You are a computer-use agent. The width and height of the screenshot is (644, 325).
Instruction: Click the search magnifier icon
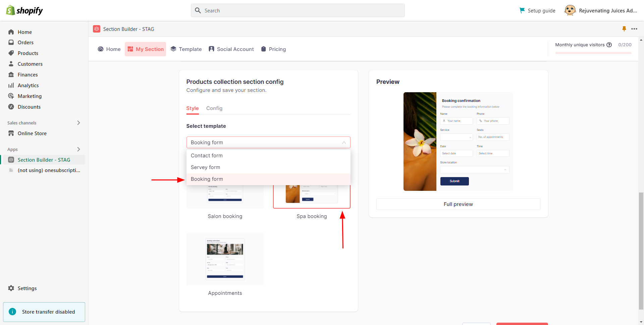coord(198,10)
